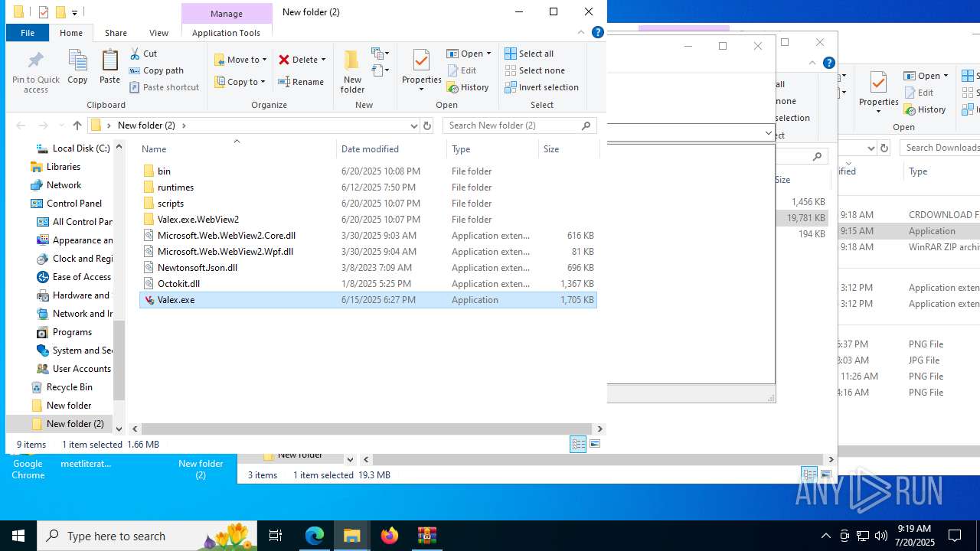
Task: Select Newtonsoft.Json.dll file
Action: point(367,268)
